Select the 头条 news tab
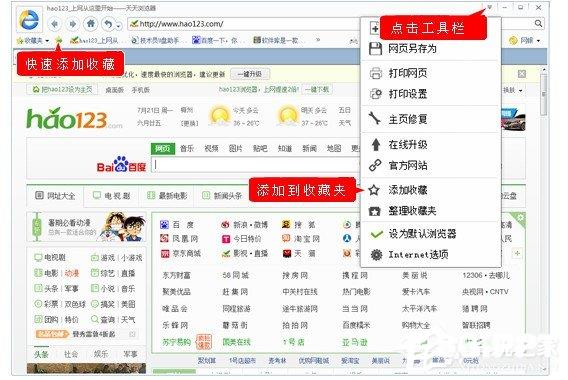 click(x=41, y=354)
